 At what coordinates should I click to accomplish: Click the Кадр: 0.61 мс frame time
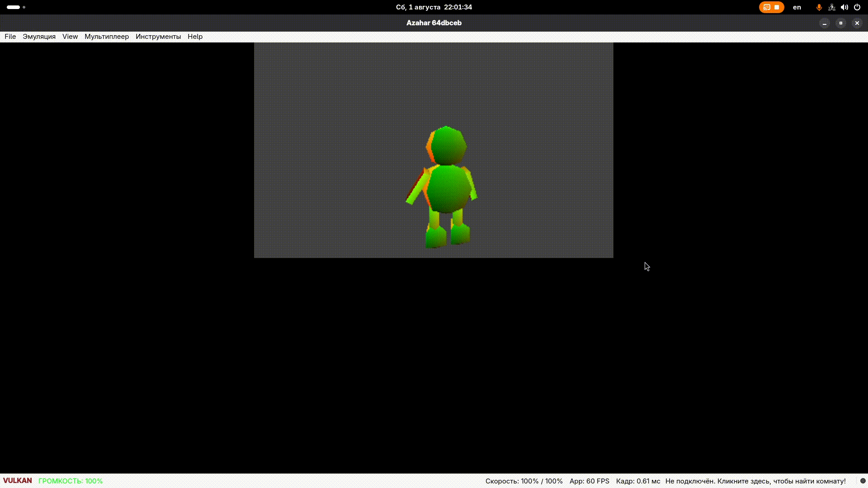coord(638,481)
